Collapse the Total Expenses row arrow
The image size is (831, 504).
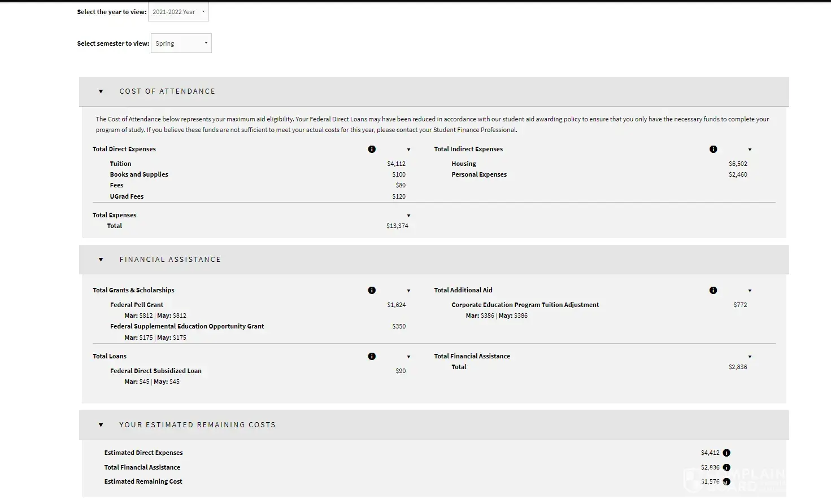coord(408,216)
